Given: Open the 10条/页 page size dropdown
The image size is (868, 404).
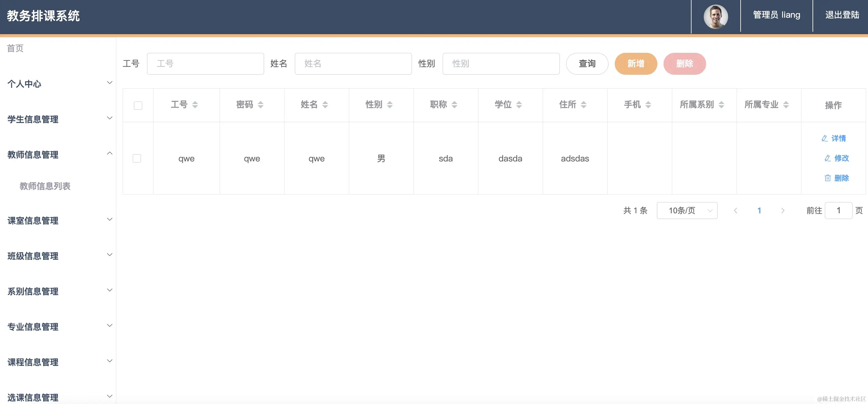Looking at the screenshot, I should click(687, 211).
